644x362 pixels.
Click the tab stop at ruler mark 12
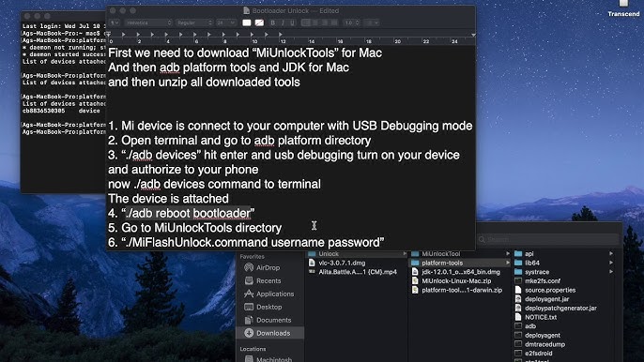point(281,35)
